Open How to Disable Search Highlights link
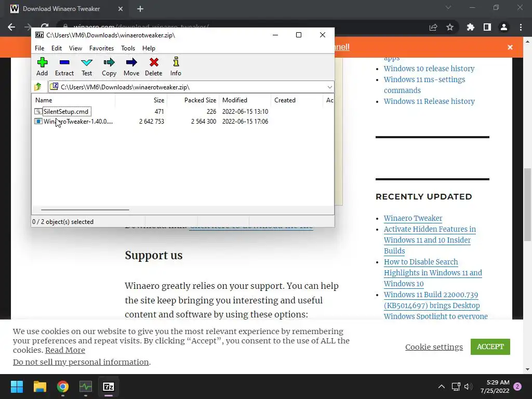This screenshot has width=532, height=399. click(433, 273)
